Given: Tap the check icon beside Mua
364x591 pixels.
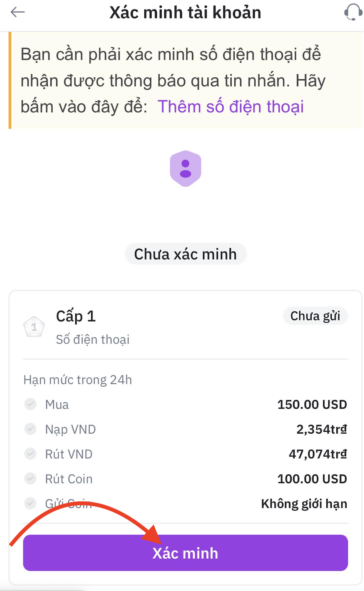Looking at the screenshot, I should pos(30,404).
